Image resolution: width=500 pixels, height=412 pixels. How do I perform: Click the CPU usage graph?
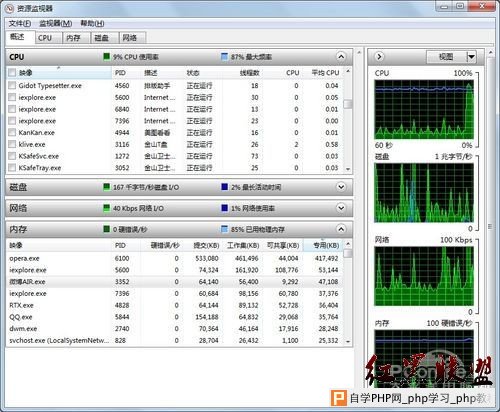point(424,109)
